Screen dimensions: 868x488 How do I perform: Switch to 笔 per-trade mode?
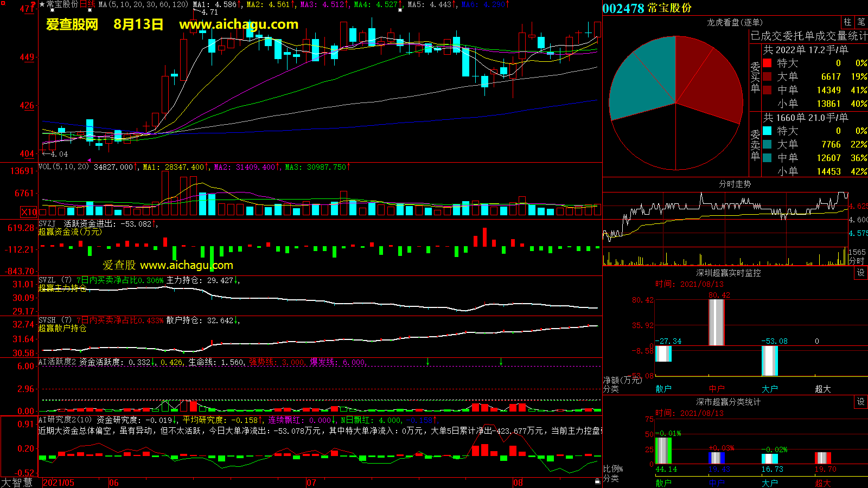point(861,22)
